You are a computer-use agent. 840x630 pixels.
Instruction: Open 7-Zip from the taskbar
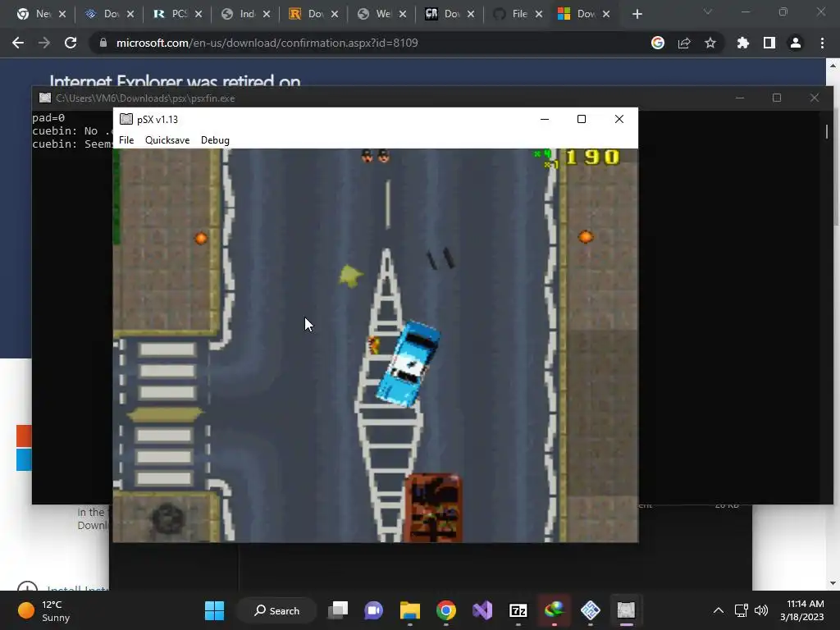pyautogui.click(x=518, y=610)
